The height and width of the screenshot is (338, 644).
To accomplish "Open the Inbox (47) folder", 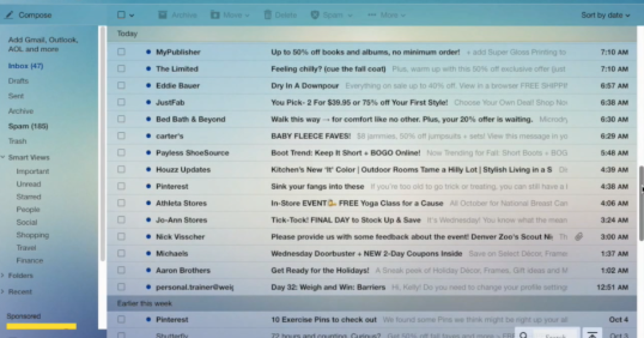I will point(26,66).
